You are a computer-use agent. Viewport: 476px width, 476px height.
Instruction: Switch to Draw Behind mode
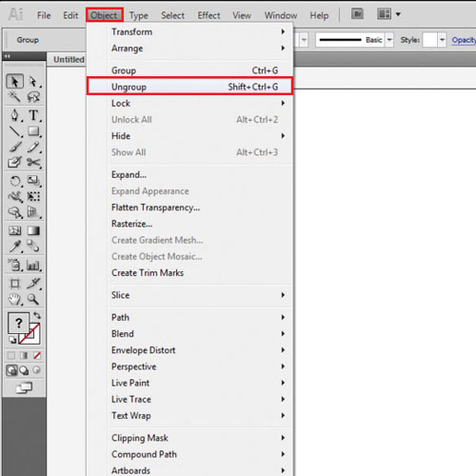coord(24,370)
